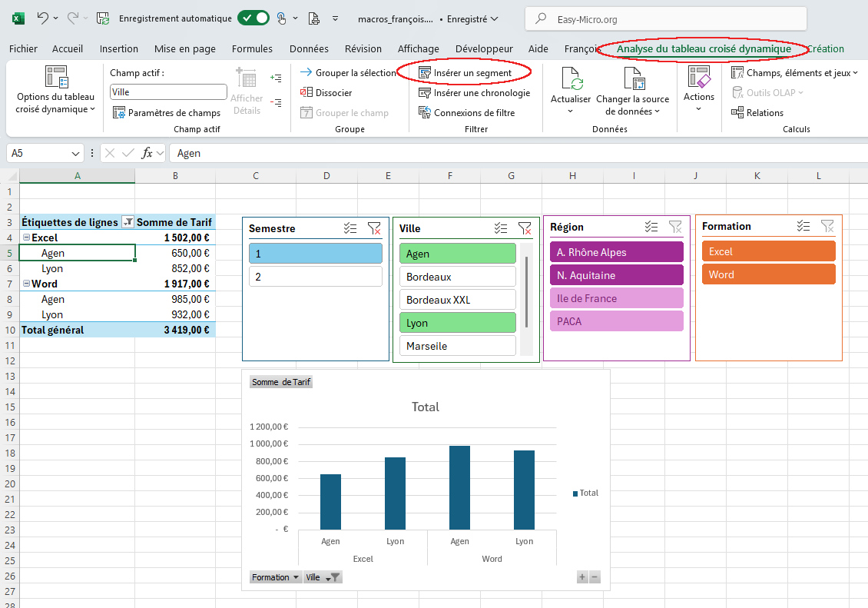Click the orange Word item in Formation slicer
Image resolution: width=868 pixels, height=608 pixels.
click(x=768, y=274)
